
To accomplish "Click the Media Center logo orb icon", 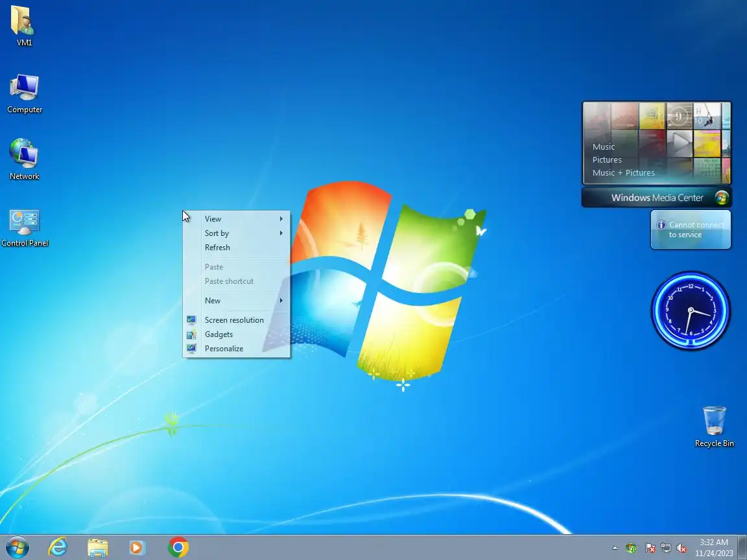I will tap(722, 198).
